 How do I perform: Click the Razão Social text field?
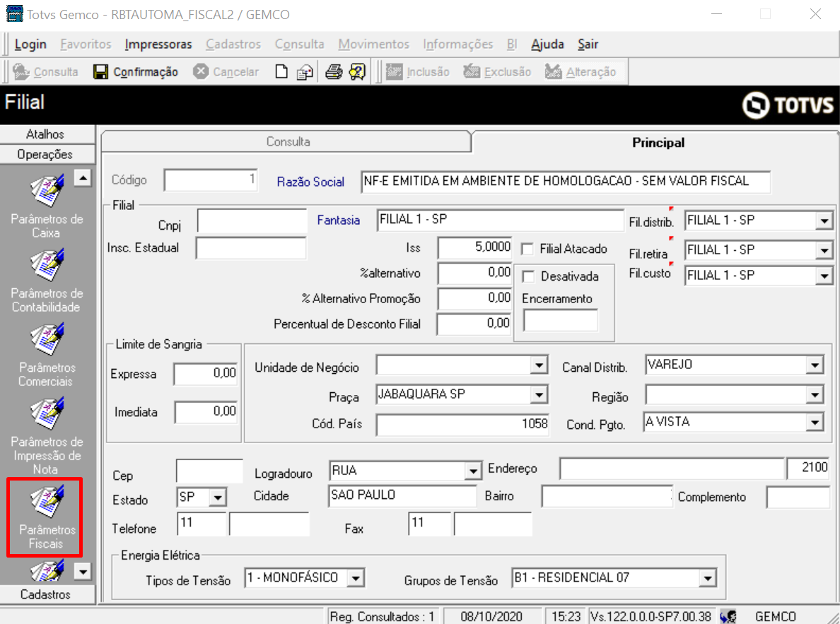[566, 182]
